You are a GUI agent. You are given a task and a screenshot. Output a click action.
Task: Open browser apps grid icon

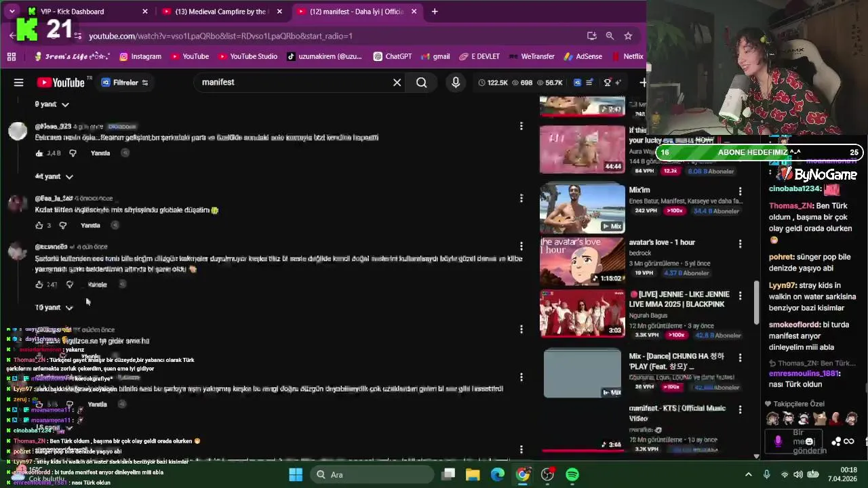pos(12,56)
